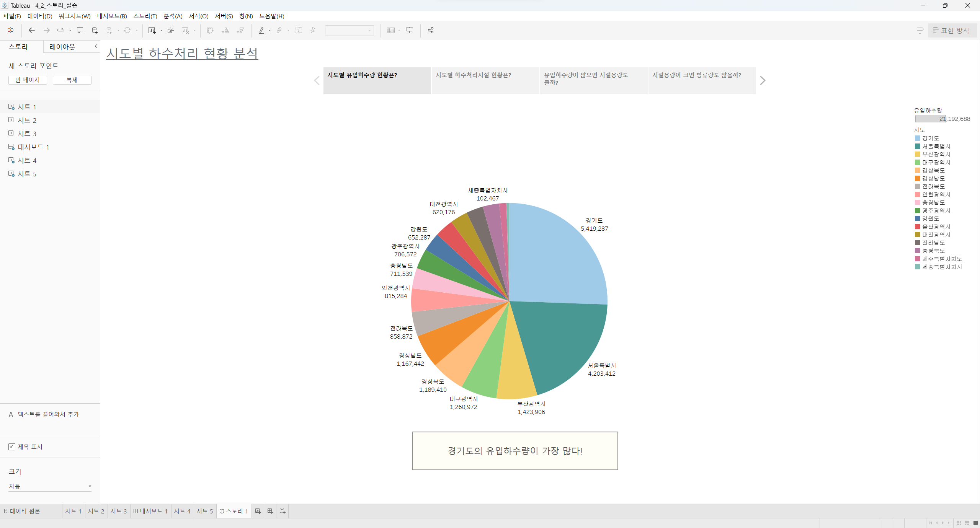The width and height of the screenshot is (980, 528).
Task: Click the 경기도 legend color swatch
Action: (918, 138)
